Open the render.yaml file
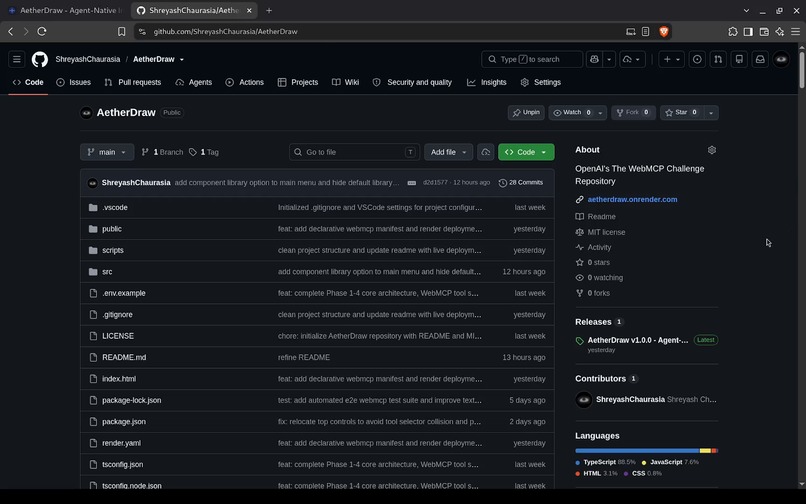806x504 pixels. pos(121,443)
